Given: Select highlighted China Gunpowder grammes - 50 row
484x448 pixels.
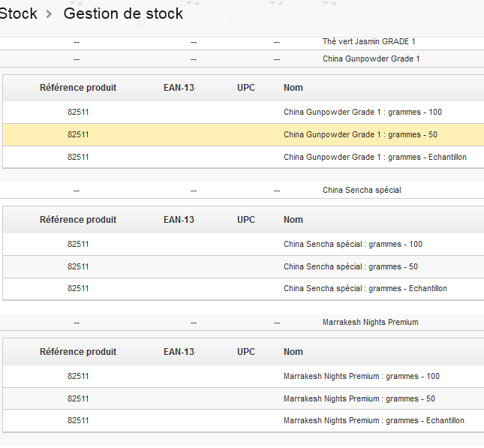Looking at the screenshot, I should pyautogui.click(x=244, y=134).
